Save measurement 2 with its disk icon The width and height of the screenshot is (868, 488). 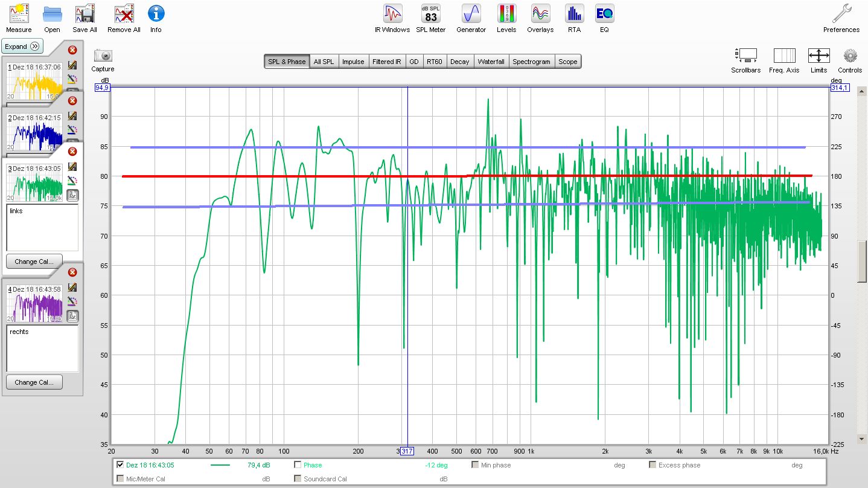[x=72, y=115]
